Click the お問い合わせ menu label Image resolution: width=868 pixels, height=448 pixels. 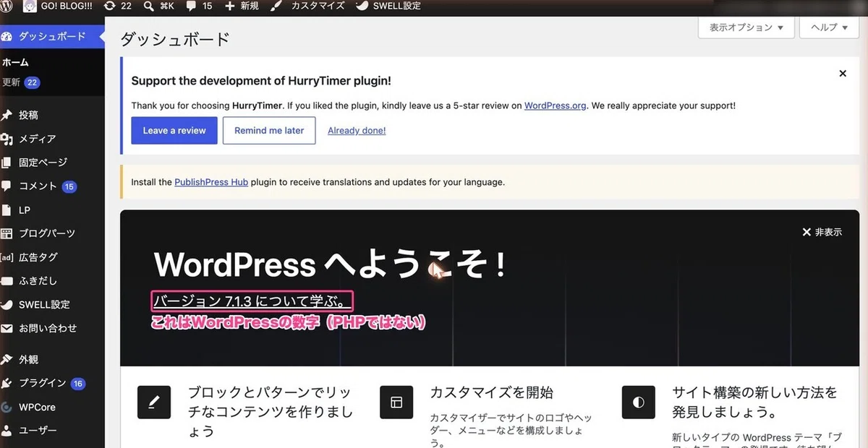pyautogui.click(x=48, y=328)
